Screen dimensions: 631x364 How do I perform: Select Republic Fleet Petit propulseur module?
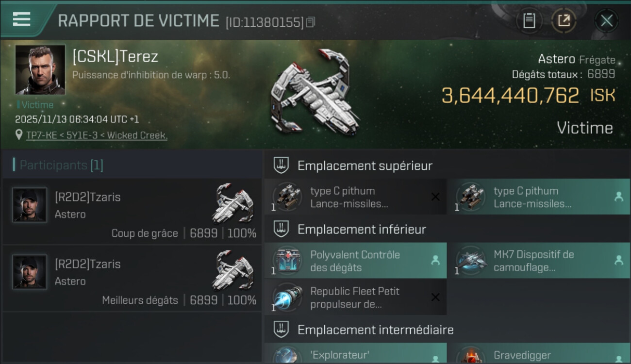[355, 297]
